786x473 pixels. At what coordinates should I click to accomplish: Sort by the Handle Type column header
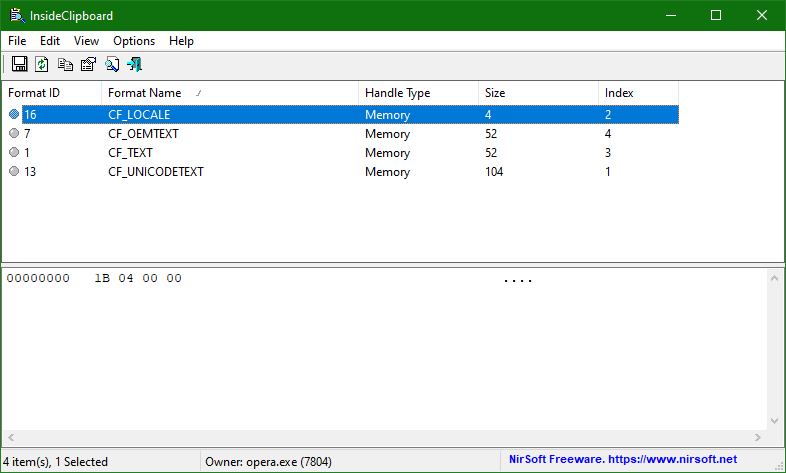pos(419,93)
